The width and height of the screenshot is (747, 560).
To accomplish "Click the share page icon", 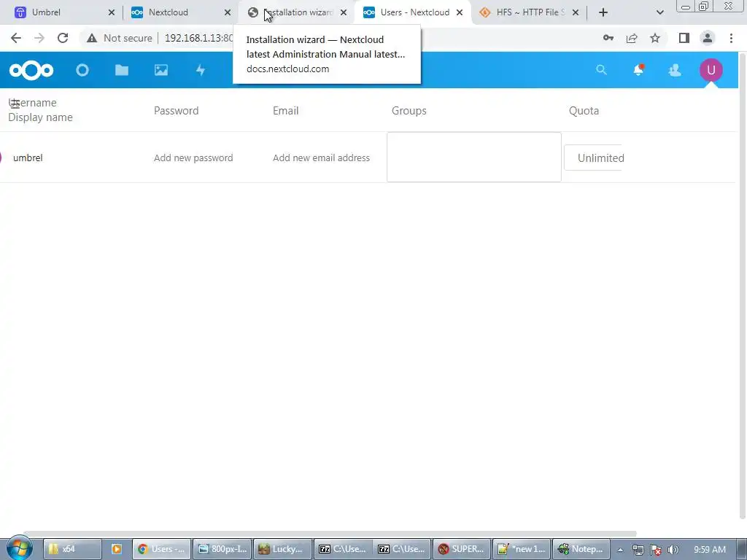I will click(x=632, y=38).
